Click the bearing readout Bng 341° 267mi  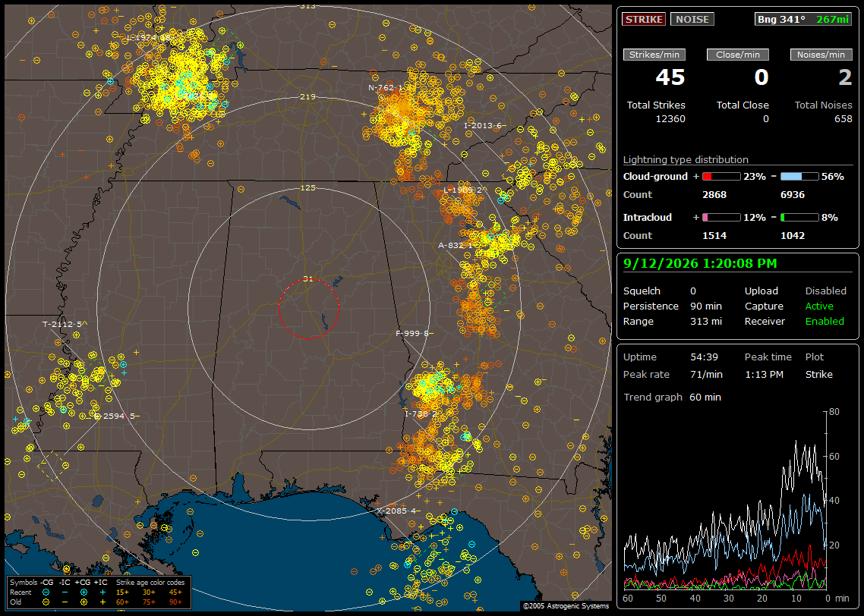[803, 19]
